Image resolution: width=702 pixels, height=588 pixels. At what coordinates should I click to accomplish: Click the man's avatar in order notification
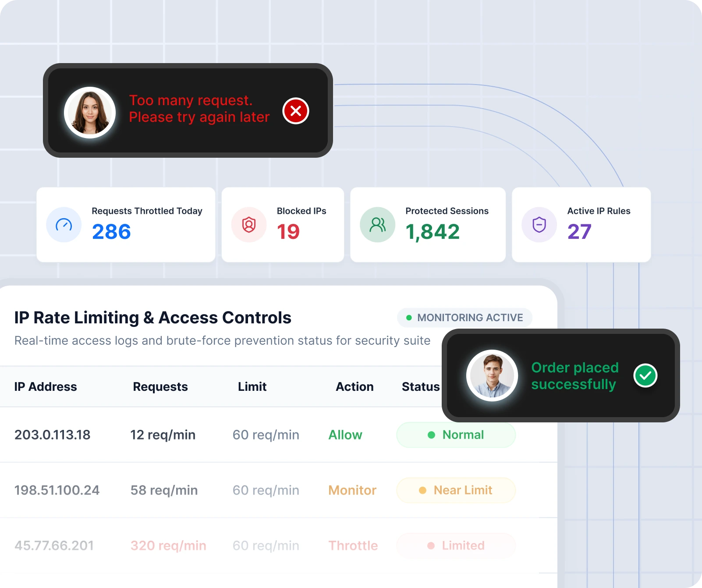tap(492, 375)
